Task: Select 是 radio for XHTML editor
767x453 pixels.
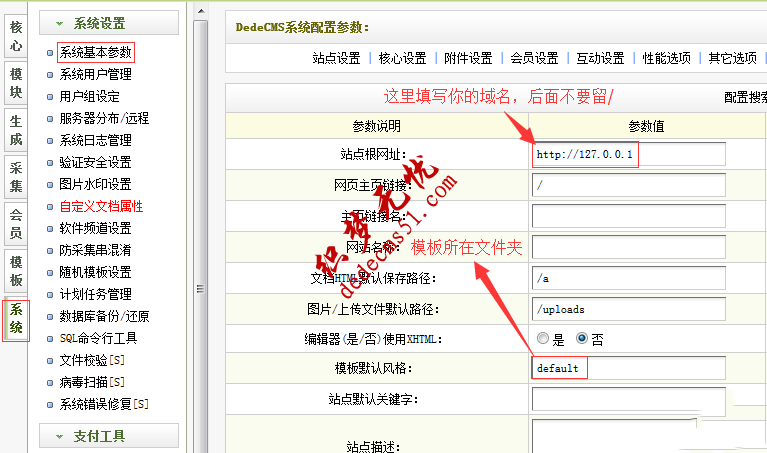Action: pyautogui.click(x=542, y=338)
